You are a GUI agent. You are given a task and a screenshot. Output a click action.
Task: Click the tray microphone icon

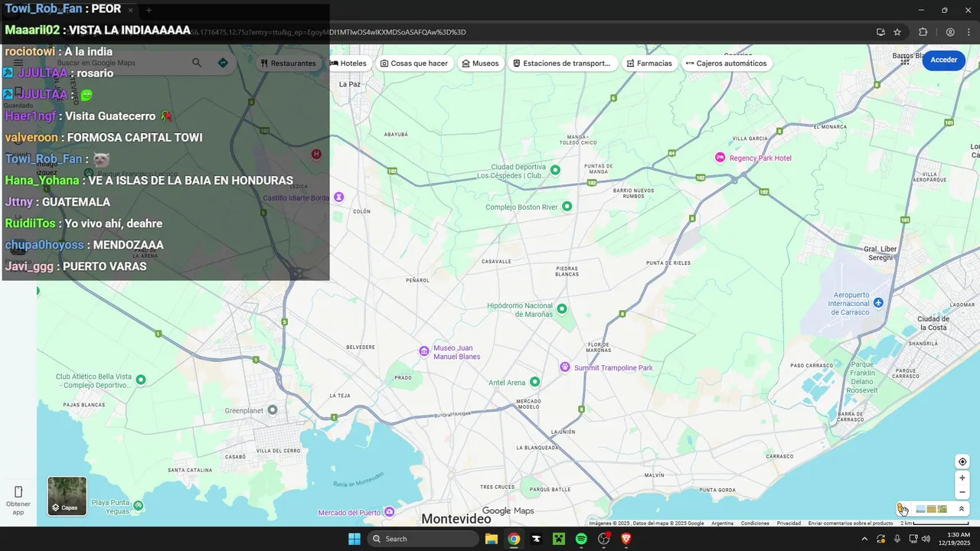tap(897, 539)
